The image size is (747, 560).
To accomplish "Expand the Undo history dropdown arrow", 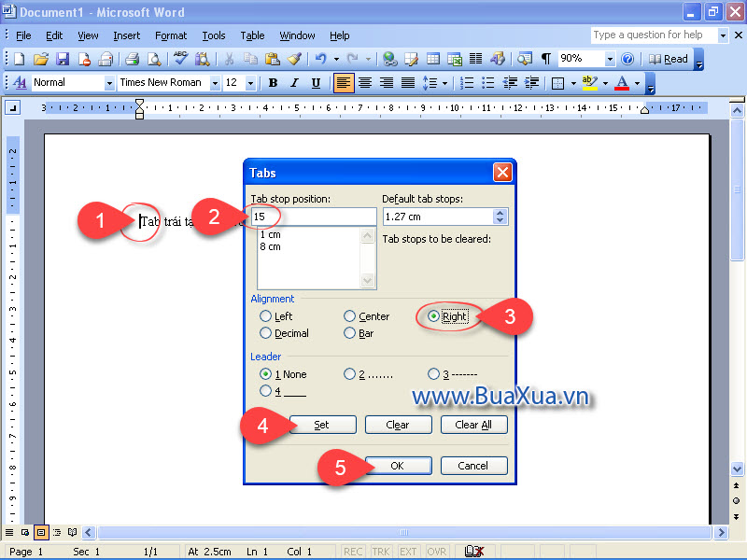I will click(336, 59).
